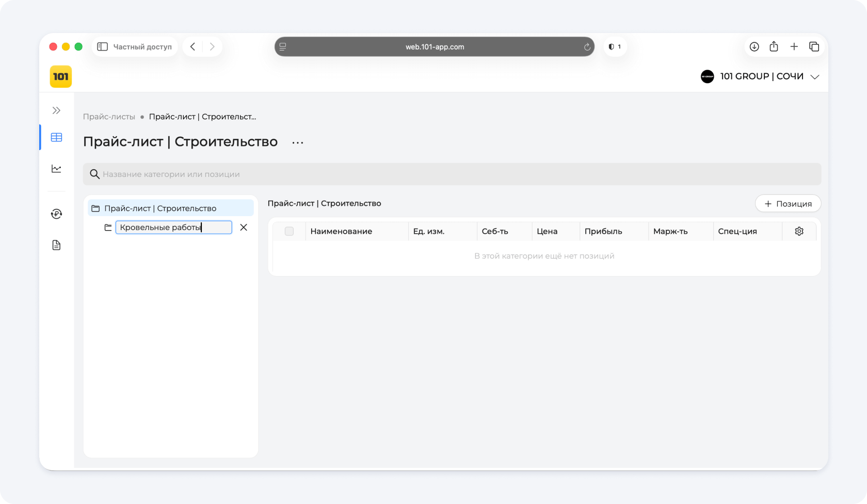Open the analytics chart icon in sidebar
867x504 pixels.
pyautogui.click(x=56, y=169)
